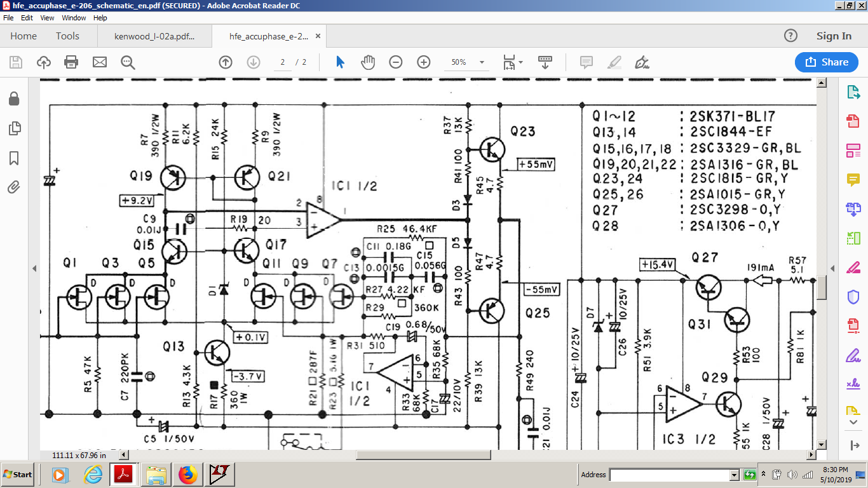Click the Print icon
Screen dimensions: 868x488
(x=71, y=62)
